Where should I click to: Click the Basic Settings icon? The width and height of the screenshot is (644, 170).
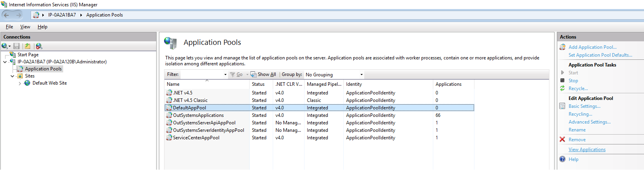pyautogui.click(x=562, y=106)
